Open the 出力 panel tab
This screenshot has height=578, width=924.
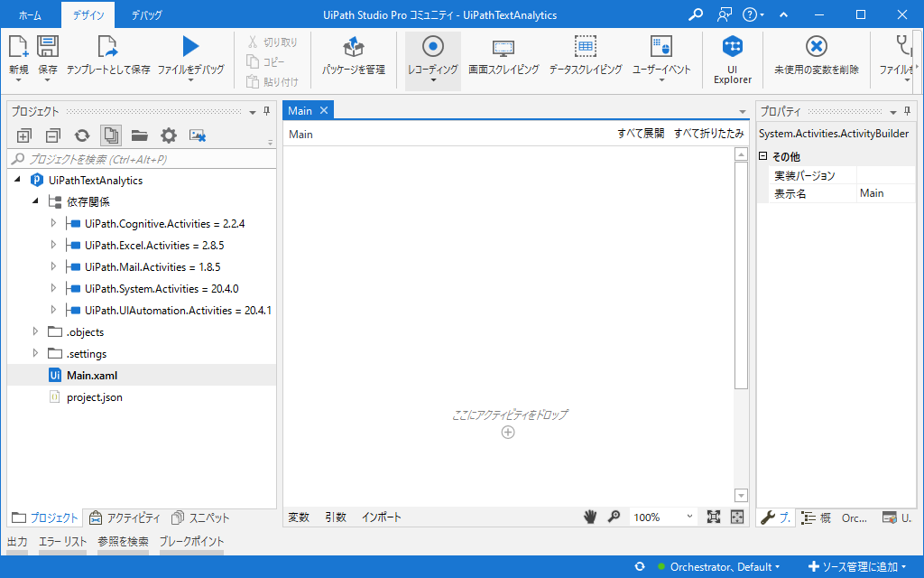17,542
